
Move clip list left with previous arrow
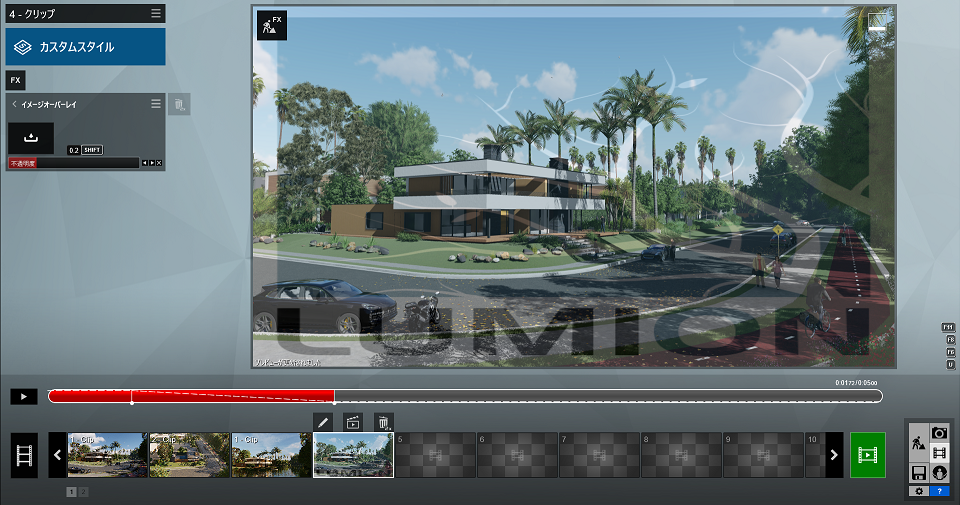(x=58, y=455)
